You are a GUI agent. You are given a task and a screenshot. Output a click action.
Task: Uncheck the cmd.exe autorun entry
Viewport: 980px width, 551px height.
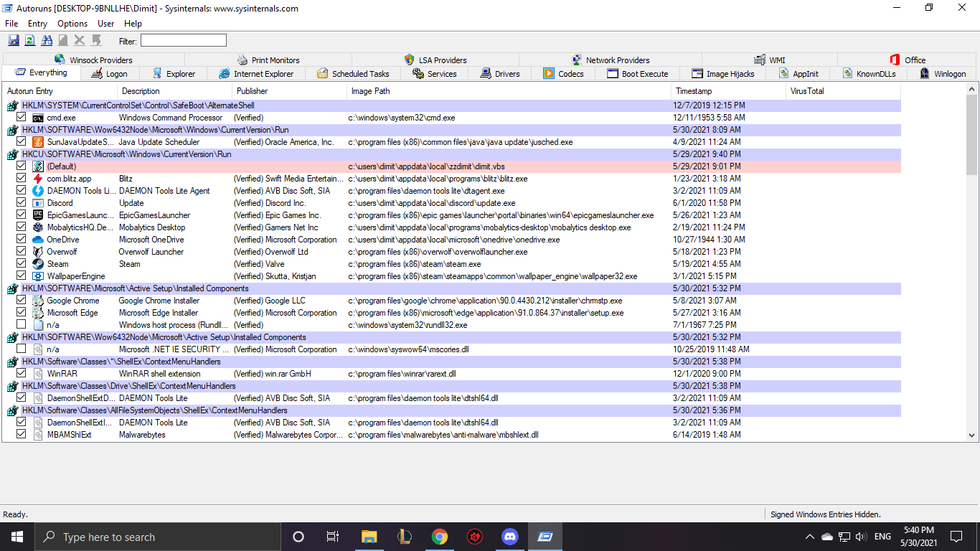(22, 117)
